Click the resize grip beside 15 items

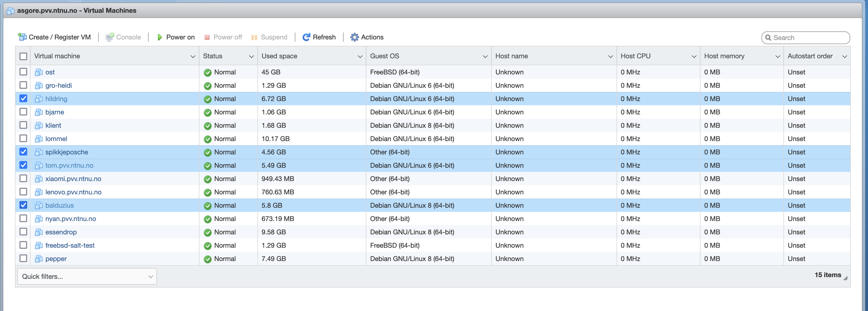(x=846, y=278)
